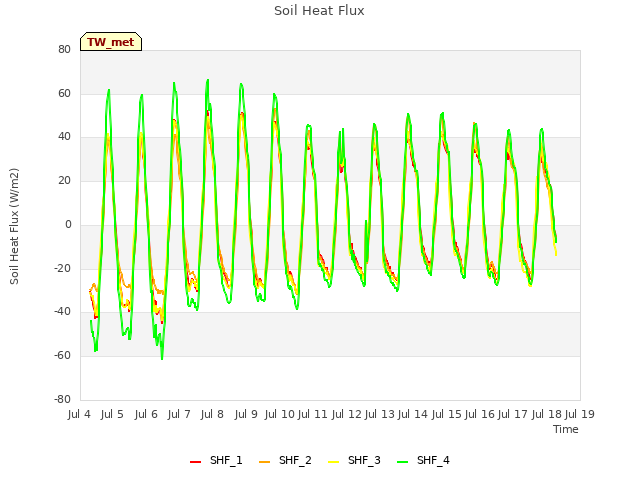Click the Jul 5 tick label
Viewport: 640px width, 480px height.
tap(112, 414)
